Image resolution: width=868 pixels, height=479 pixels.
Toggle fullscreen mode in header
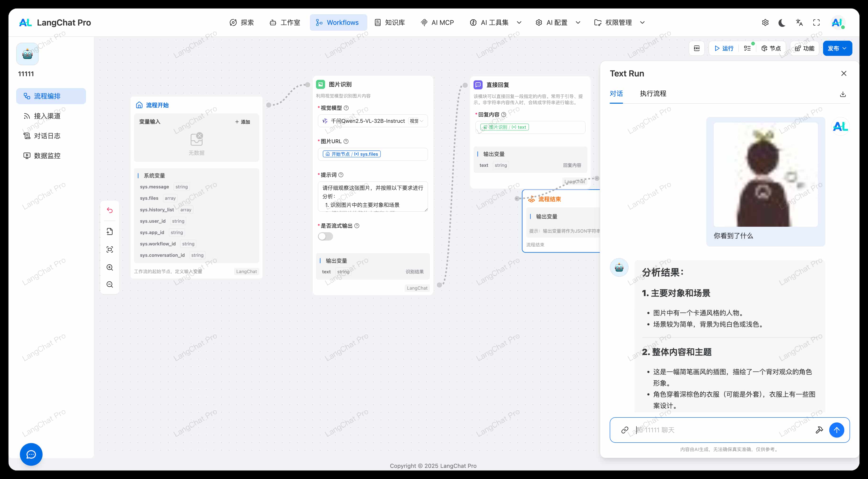[x=816, y=22]
